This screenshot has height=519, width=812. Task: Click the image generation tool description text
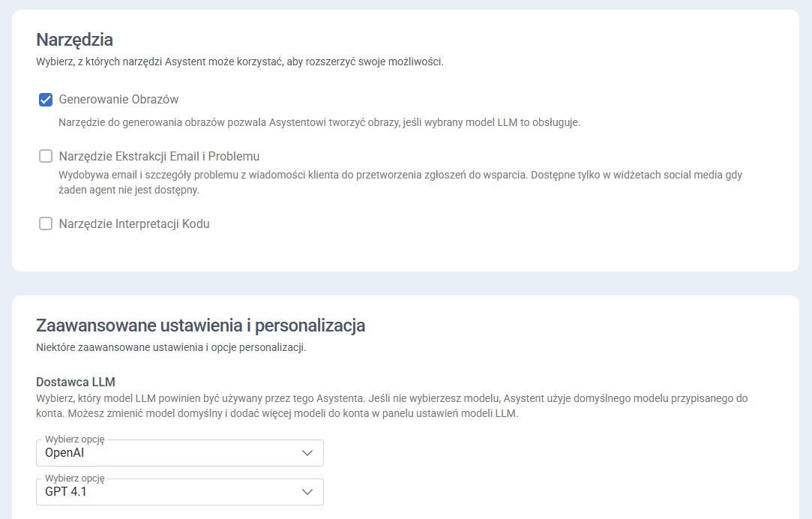point(319,121)
